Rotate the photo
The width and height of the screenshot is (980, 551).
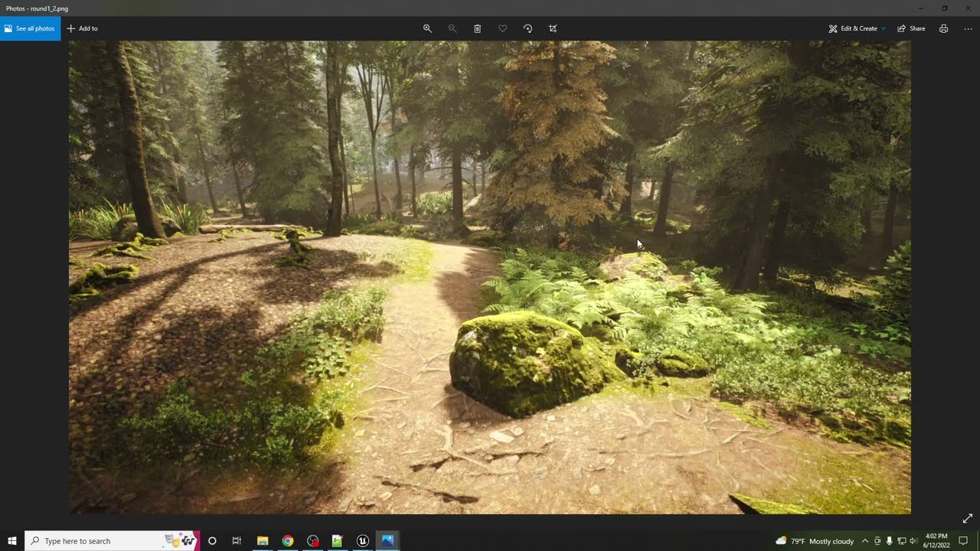(x=528, y=28)
